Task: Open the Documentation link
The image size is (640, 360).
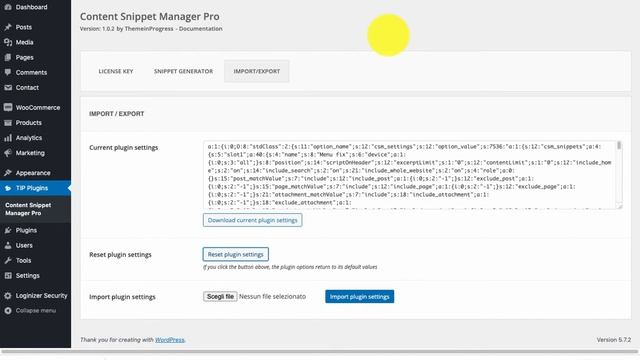Action: click(200, 29)
